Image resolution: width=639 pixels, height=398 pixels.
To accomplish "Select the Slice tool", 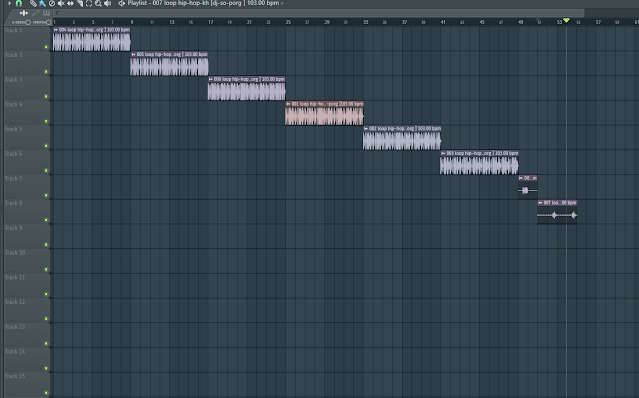I will tap(80, 3).
